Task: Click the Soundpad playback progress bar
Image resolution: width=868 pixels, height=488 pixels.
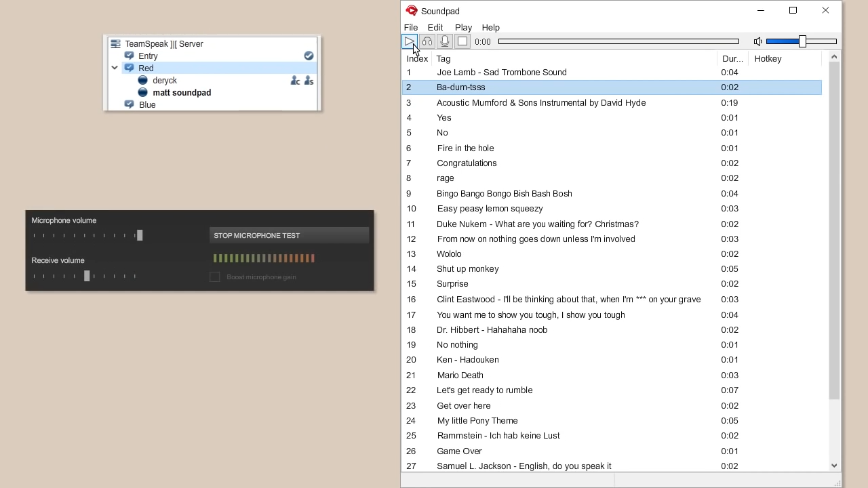Action: (x=618, y=41)
